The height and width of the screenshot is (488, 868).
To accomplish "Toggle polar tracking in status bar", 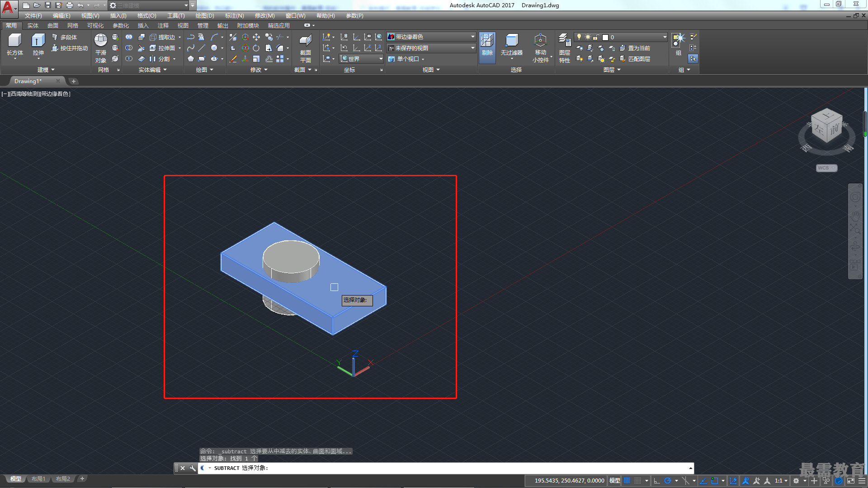I will tap(667, 481).
